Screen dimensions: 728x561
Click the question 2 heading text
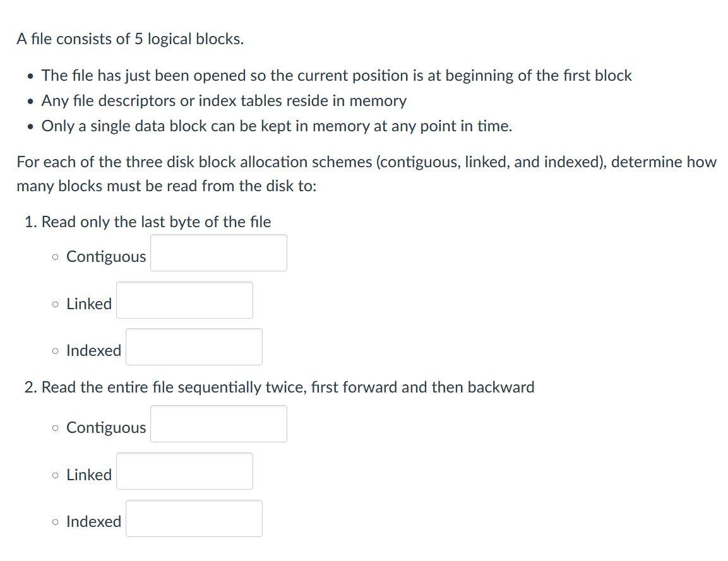[279, 387]
